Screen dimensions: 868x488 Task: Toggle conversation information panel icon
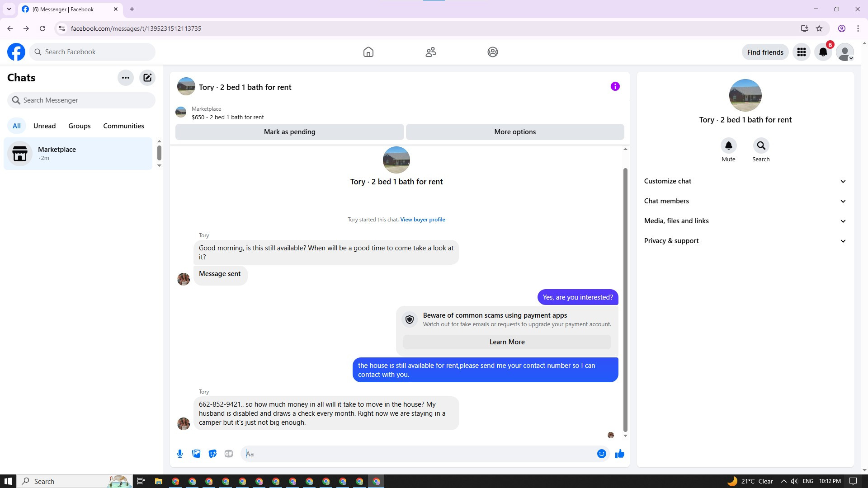[x=615, y=86]
